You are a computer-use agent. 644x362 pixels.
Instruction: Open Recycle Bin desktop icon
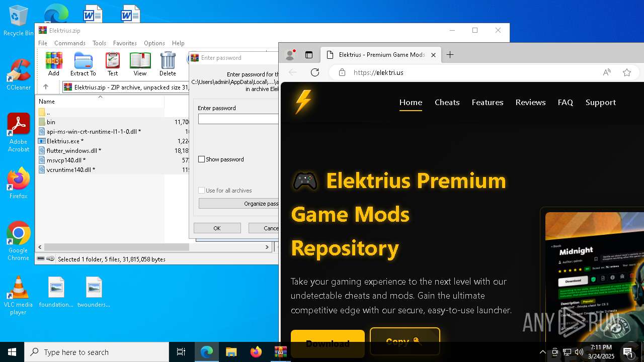18,21
